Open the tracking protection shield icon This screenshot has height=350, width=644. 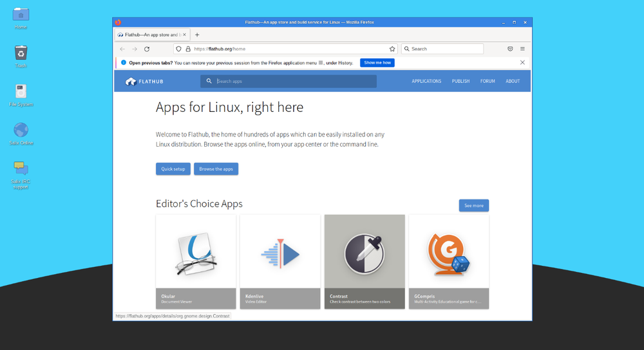click(x=178, y=49)
